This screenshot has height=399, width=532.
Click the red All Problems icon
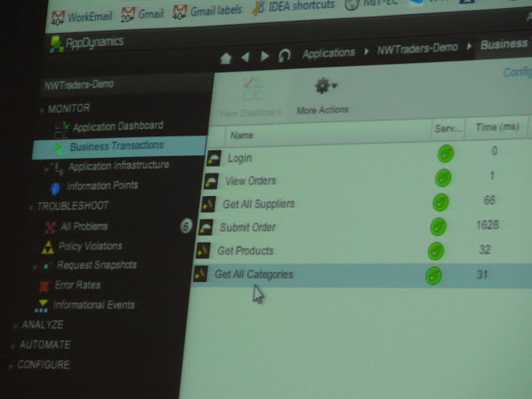pos(50,227)
